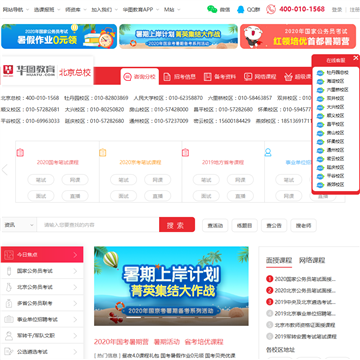This screenshot has width=360, height=360.
Task: Open the 选课报班 dropdown
Action: (x=47, y=9)
